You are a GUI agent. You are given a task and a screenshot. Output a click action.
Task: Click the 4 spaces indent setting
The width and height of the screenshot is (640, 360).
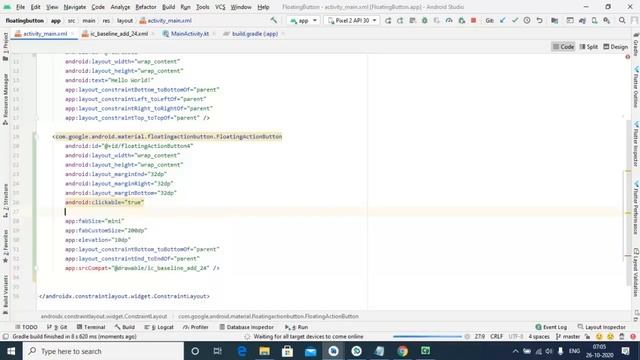pyautogui.click(x=539, y=337)
